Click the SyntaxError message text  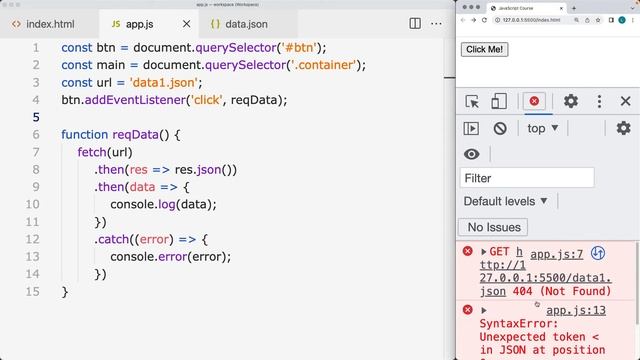click(542, 337)
